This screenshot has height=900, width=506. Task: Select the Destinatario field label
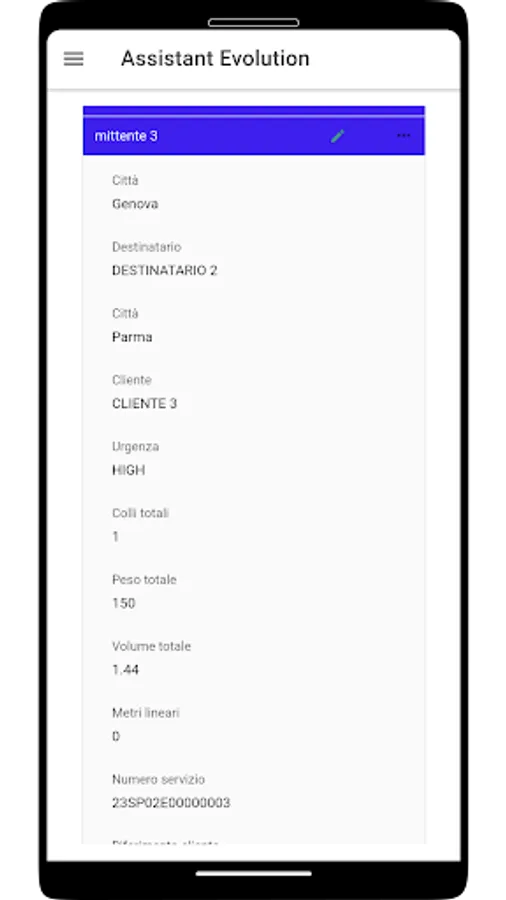pos(147,247)
